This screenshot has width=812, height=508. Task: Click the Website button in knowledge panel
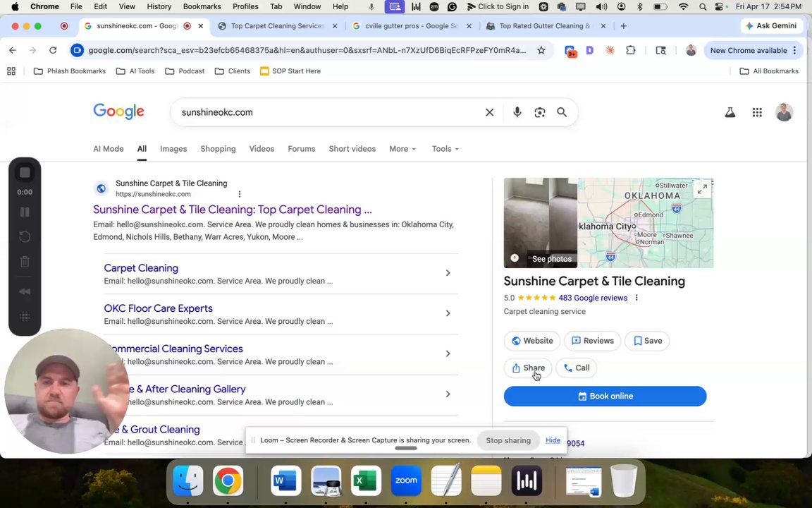532,341
